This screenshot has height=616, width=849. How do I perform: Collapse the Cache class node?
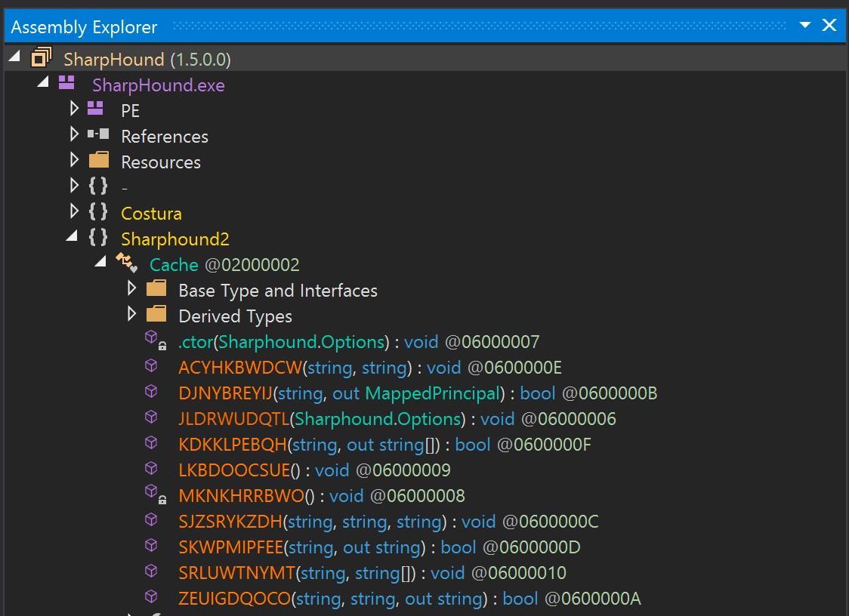(x=100, y=261)
